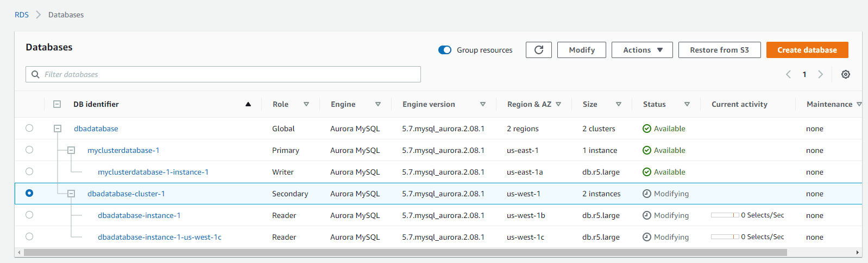Click the search magnifier icon
The width and height of the screenshot is (868, 263).
click(35, 74)
